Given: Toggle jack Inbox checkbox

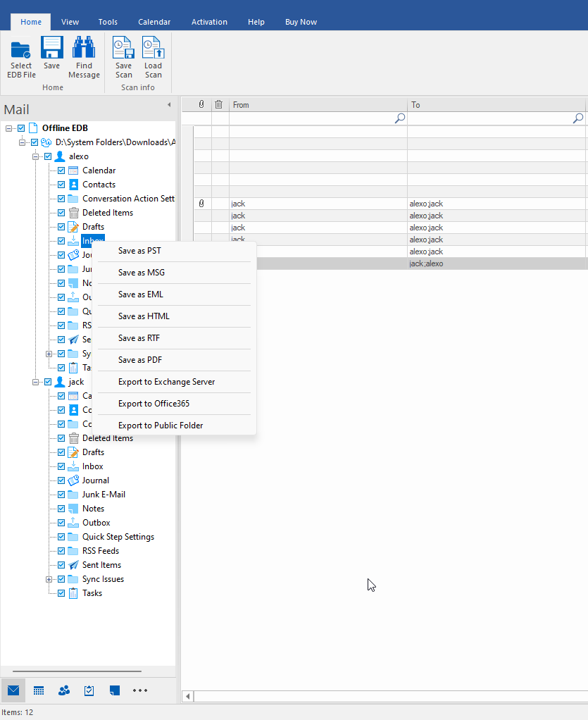Looking at the screenshot, I should tap(61, 466).
